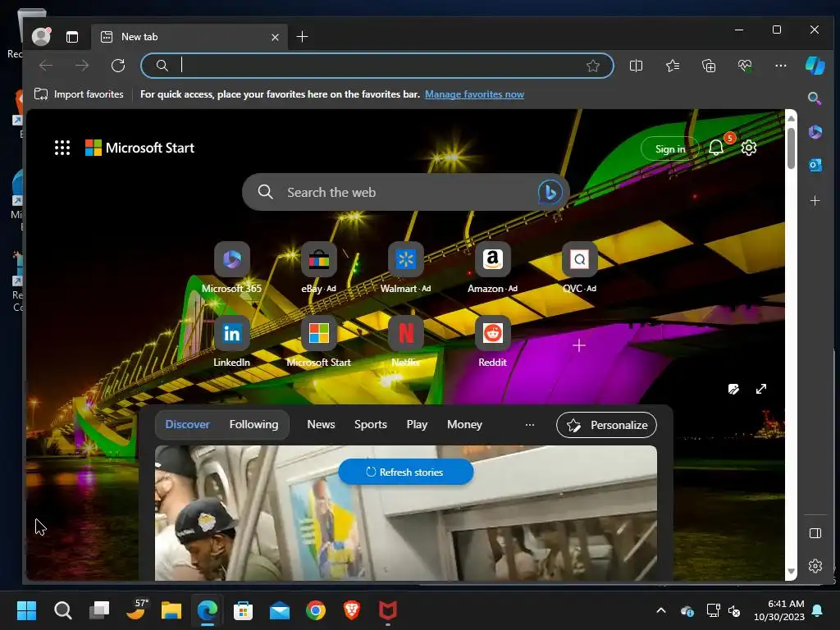The image size is (840, 630).
Task: Switch to the Sports tab
Action: [x=370, y=424]
